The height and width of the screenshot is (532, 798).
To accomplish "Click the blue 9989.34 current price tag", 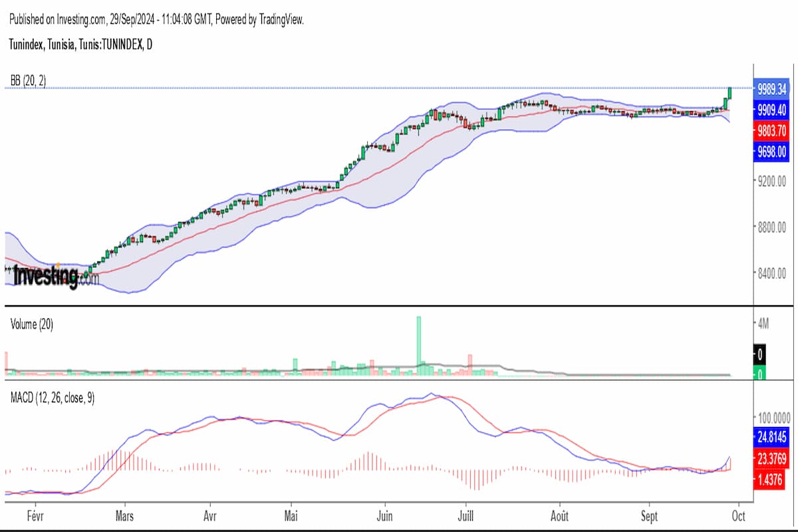I will [771, 88].
